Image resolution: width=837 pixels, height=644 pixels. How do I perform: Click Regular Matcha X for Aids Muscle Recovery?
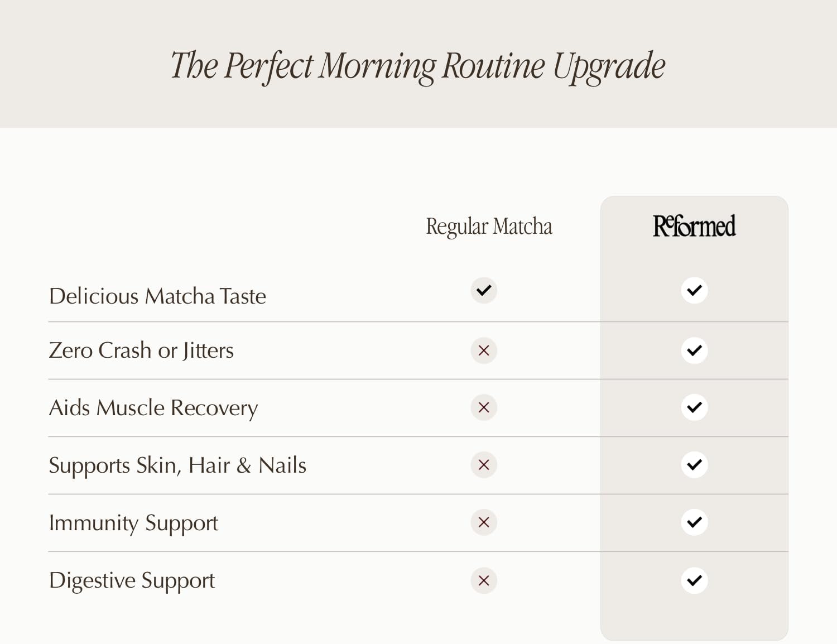pyautogui.click(x=484, y=407)
